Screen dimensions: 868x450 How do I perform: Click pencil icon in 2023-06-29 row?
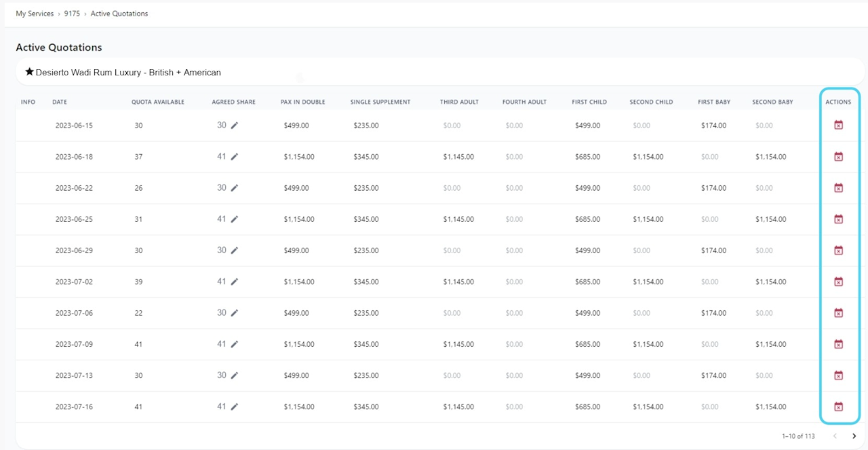click(235, 250)
